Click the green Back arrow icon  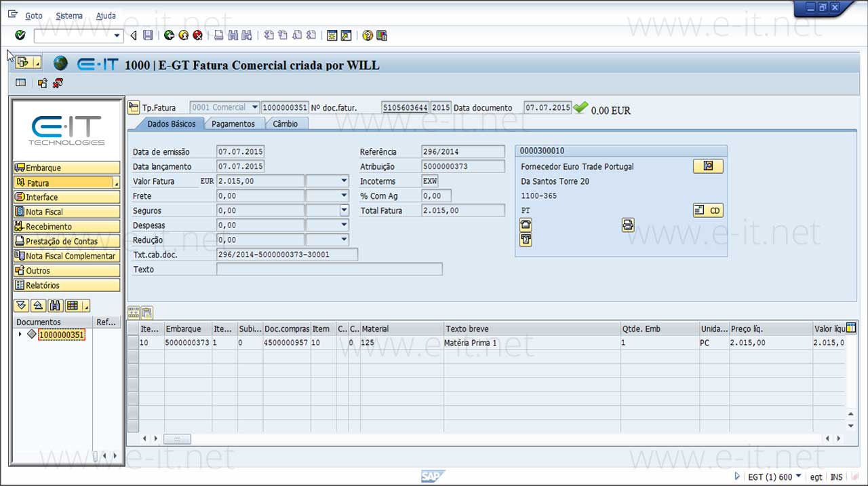(170, 35)
